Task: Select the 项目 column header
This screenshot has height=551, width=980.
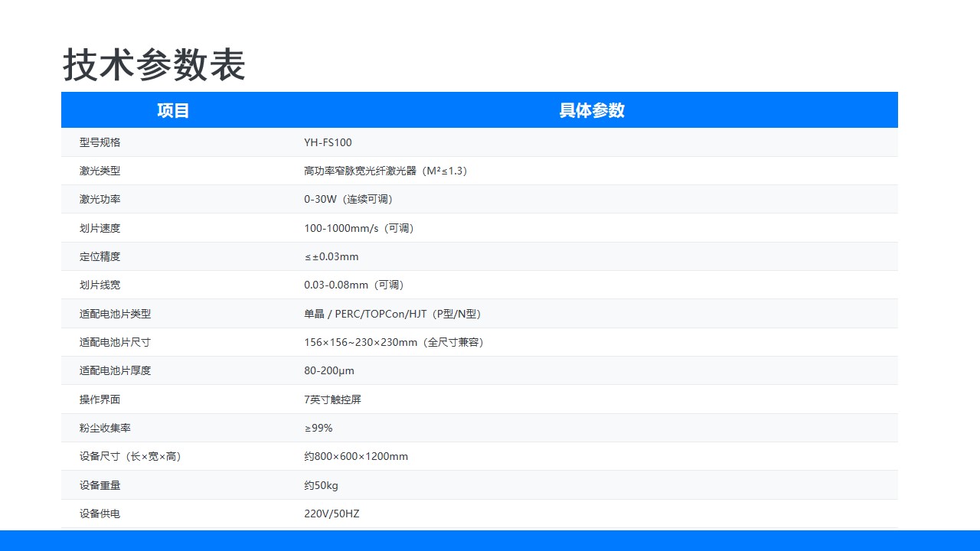Action: [173, 110]
